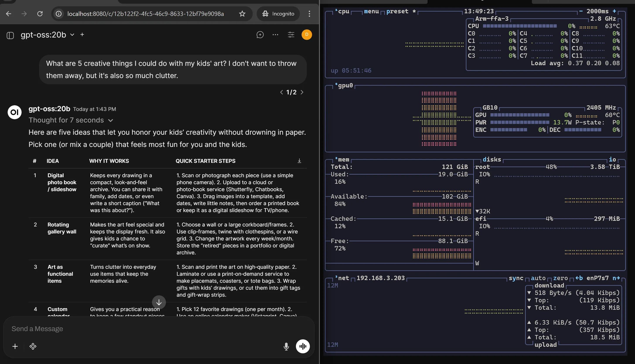The width and height of the screenshot is (635, 364).
Task: Start a voice call with the waveform icon
Action: [x=303, y=347]
